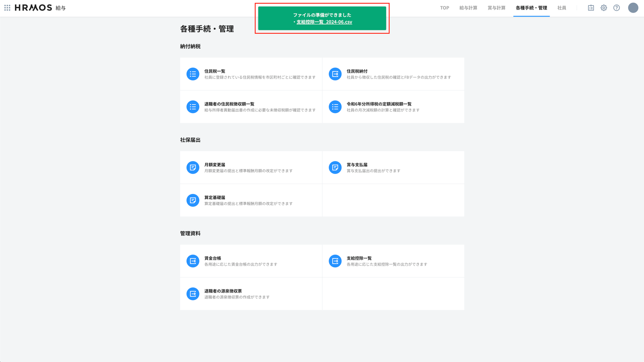The height and width of the screenshot is (362, 644).
Task: Click the 賃金台帳 export icon
Action: point(193,261)
